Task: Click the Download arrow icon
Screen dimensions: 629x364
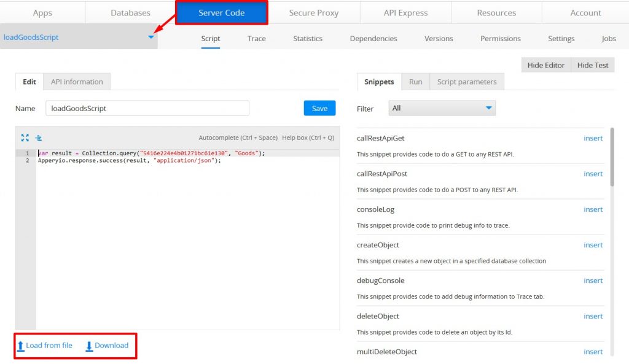Action: (89, 346)
